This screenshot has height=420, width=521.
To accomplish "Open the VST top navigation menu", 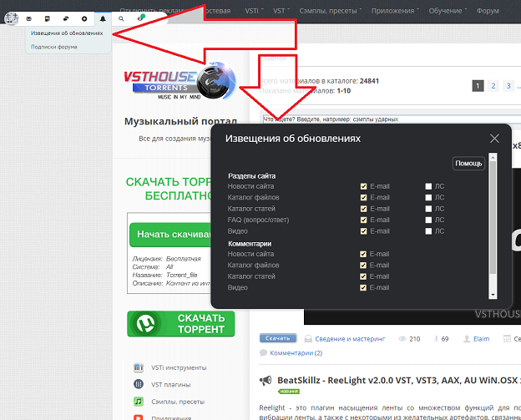I will [281, 11].
